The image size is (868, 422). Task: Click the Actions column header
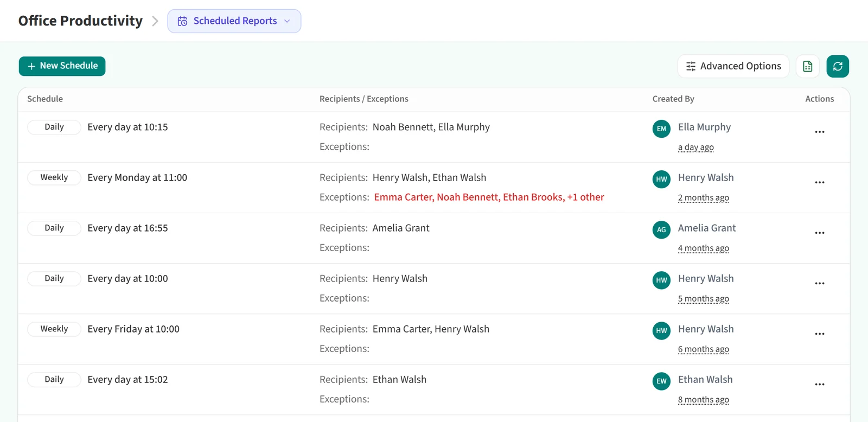click(x=820, y=99)
